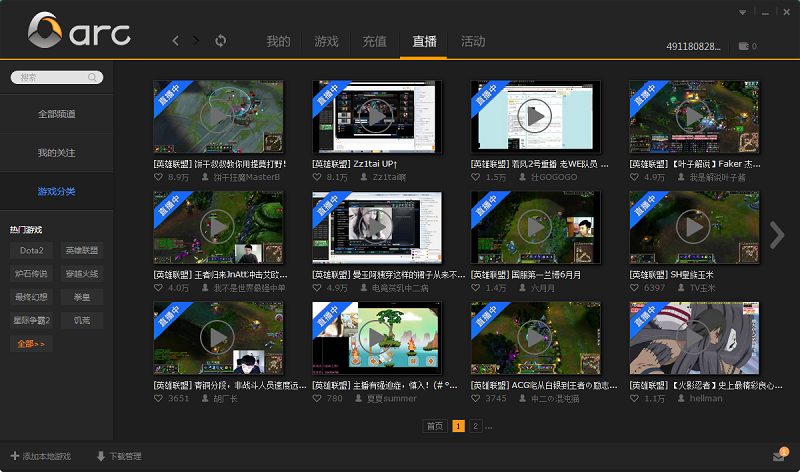Play the Faker stream thumbnail
This screenshot has width=800, height=472.
[x=694, y=116]
